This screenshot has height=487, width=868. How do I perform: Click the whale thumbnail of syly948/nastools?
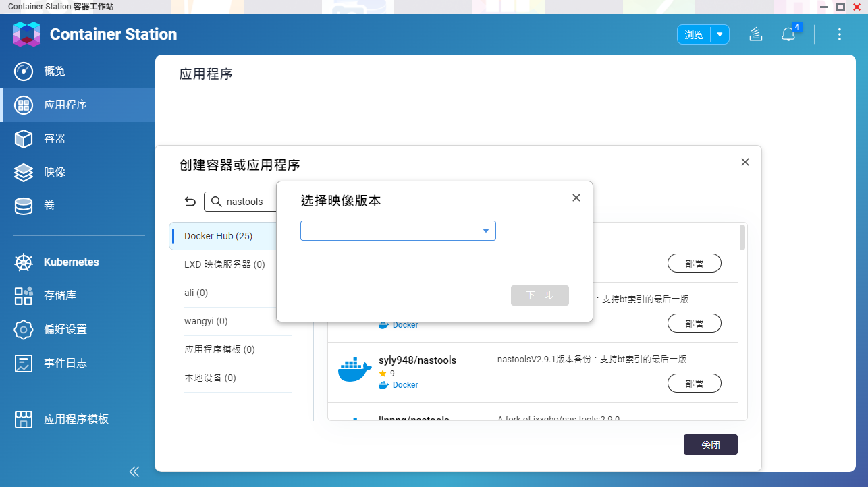pos(354,371)
